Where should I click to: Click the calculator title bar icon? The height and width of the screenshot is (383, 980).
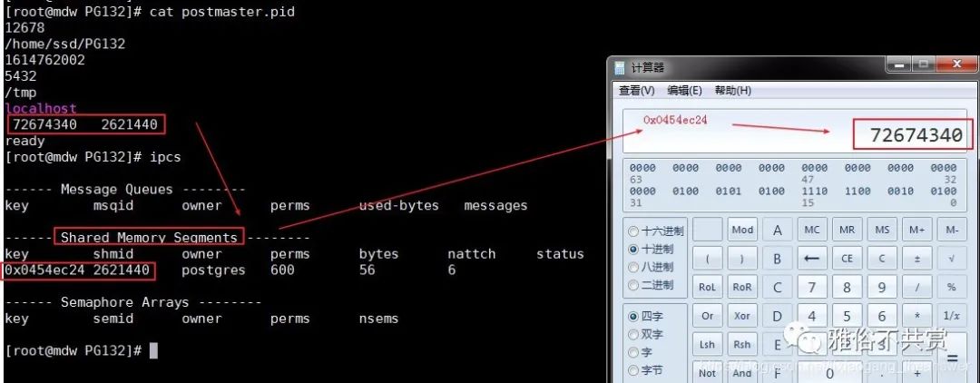coord(620,67)
